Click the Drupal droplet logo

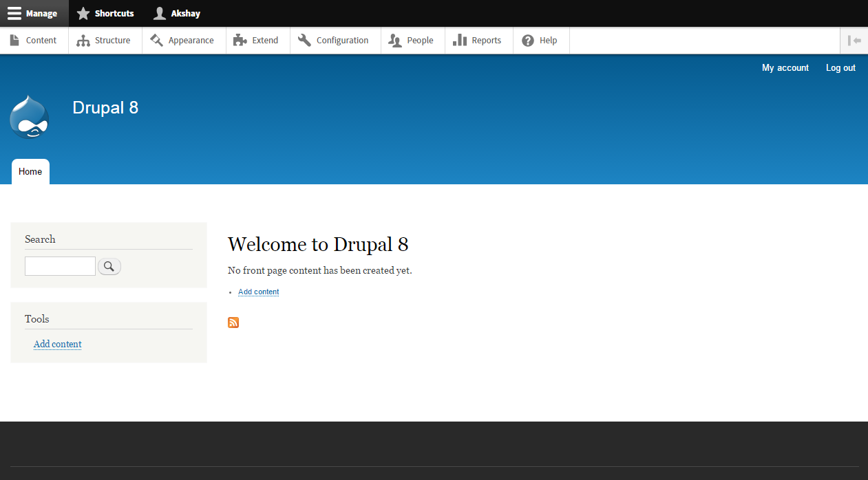click(29, 117)
